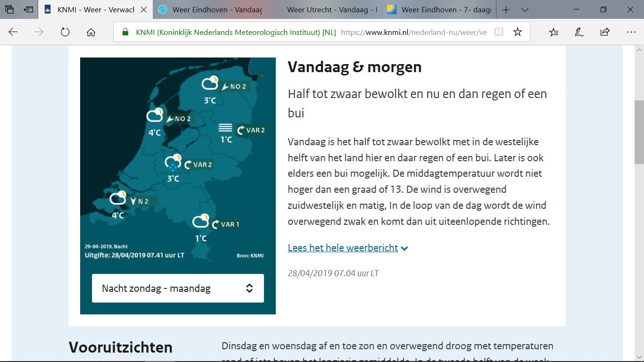Click Lees het hele weerbericht link
This screenshot has width=644, height=362.
343,248
